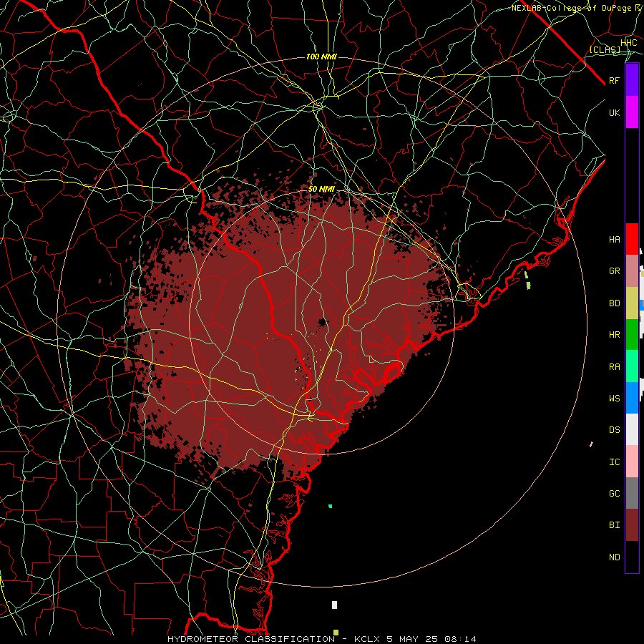644x644 pixels.
Task: Click the RF purple legend swatch
Action: [632, 80]
